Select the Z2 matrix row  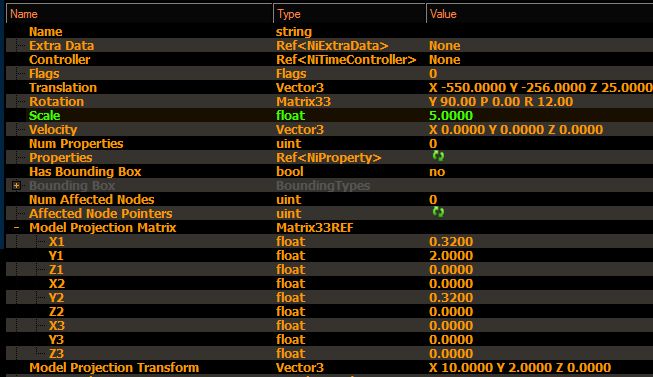tap(329, 312)
